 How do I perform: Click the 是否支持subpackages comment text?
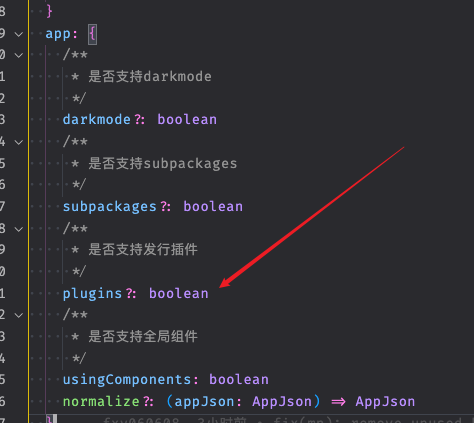click(x=163, y=164)
